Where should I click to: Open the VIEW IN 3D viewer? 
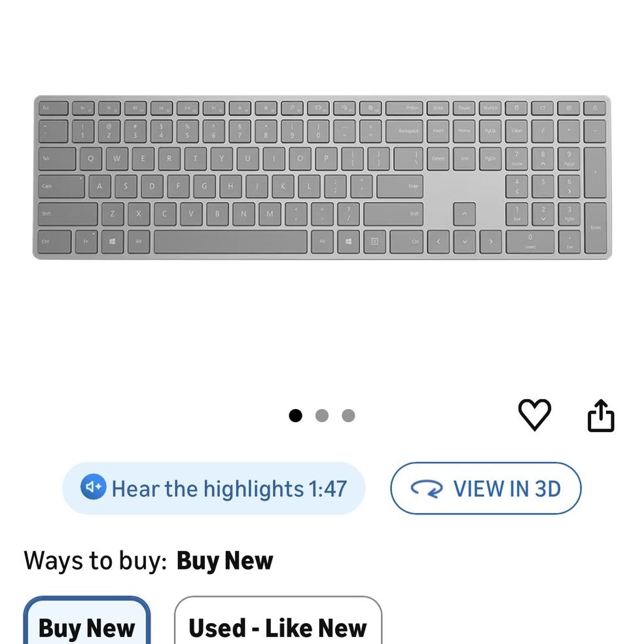click(x=486, y=488)
